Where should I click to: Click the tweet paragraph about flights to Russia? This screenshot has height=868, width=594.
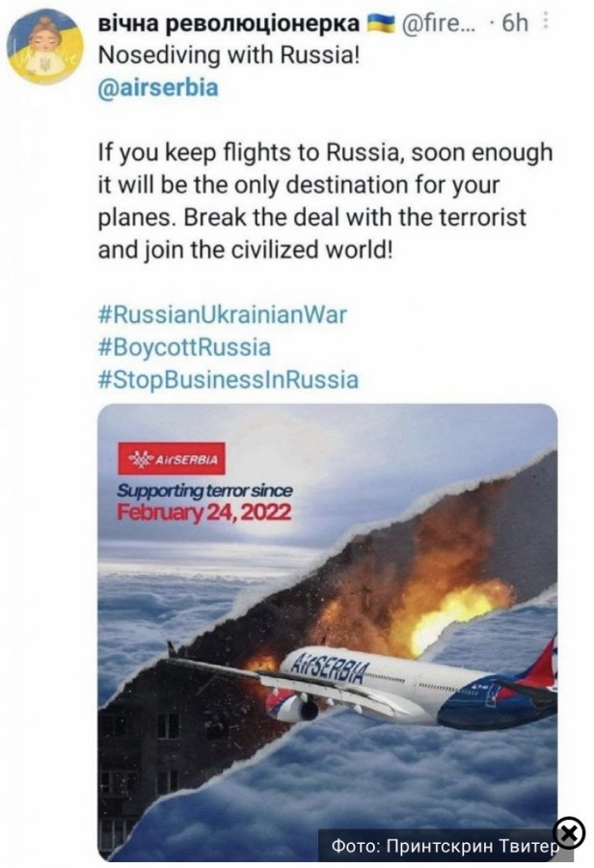pos(326,201)
